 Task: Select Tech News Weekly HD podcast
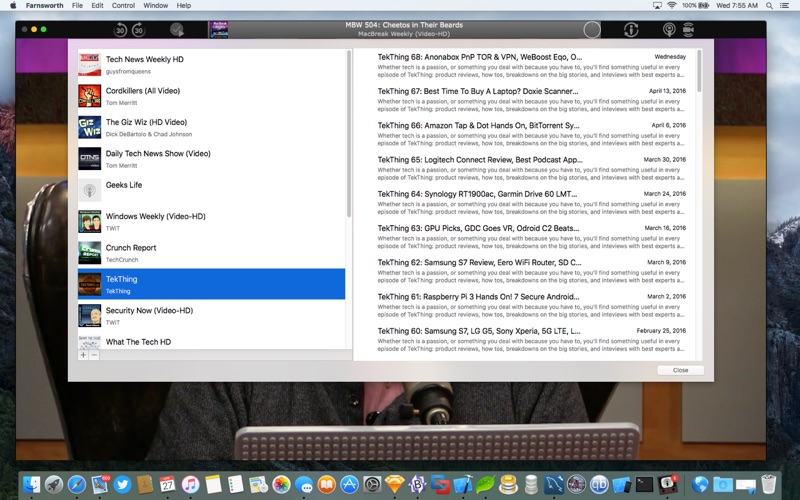coord(210,64)
